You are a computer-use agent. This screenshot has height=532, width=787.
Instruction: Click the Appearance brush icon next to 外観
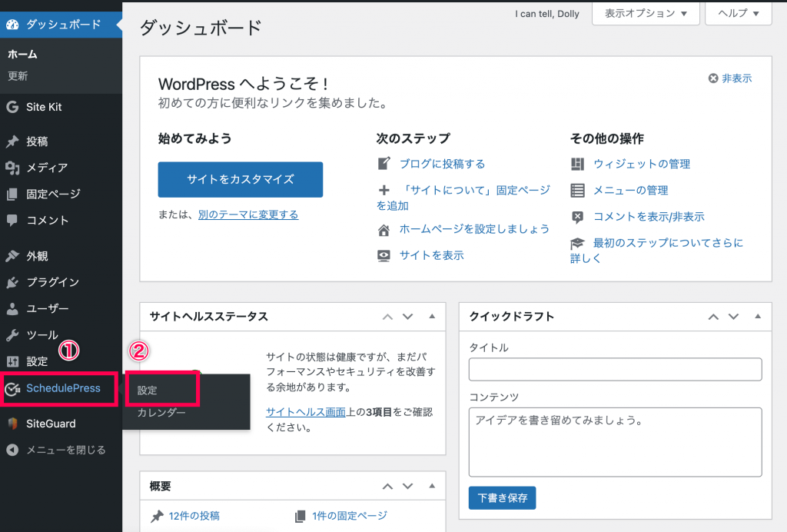click(x=12, y=256)
